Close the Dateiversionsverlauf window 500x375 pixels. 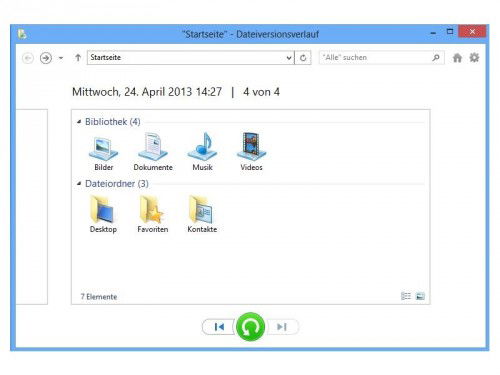472,31
